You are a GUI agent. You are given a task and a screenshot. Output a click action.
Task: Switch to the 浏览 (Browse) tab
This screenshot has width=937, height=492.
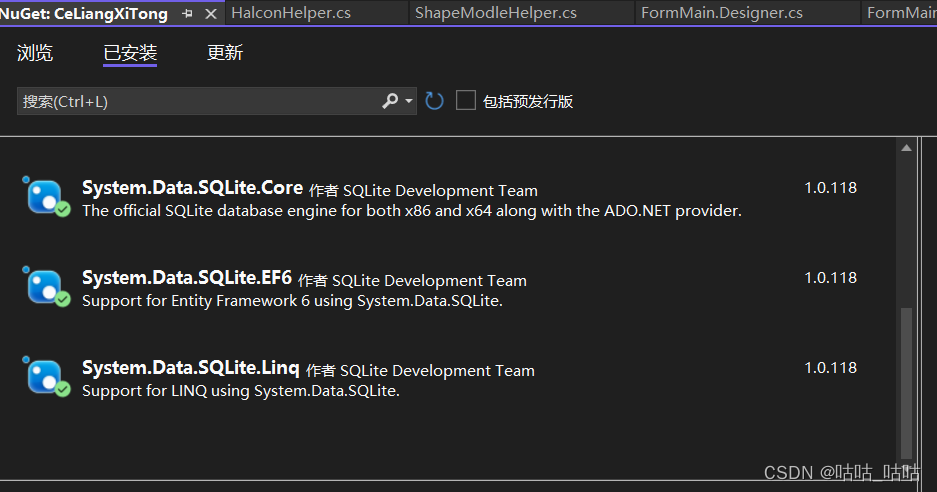pos(35,53)
